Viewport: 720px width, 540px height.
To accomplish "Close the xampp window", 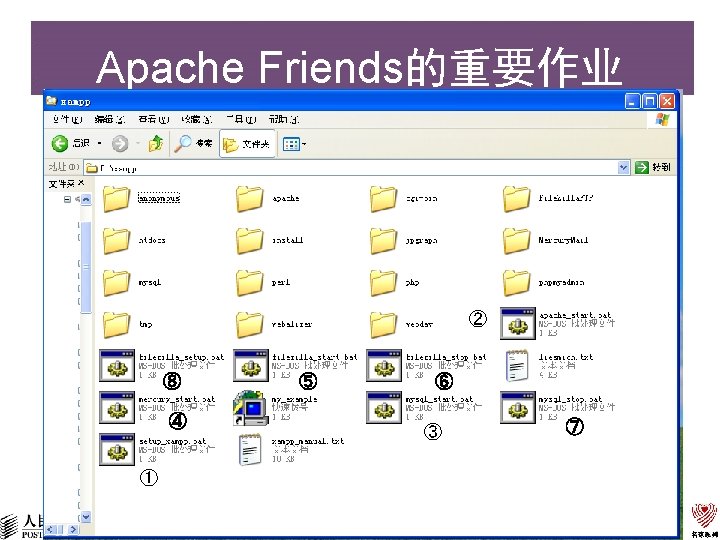I will point(667,101).
